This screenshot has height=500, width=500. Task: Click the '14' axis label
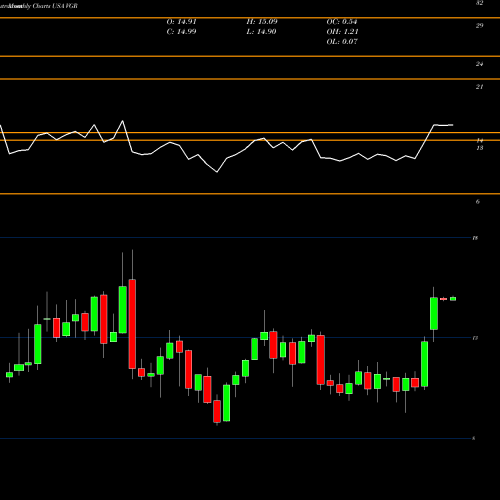pyautogui.click(x=480, y=140)
